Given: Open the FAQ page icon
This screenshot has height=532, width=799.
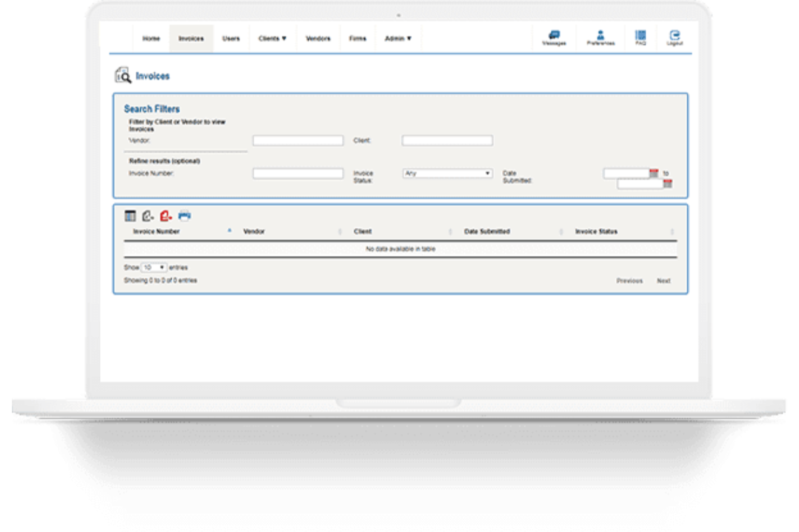Looking at the screenshot, I should point(640,38).
